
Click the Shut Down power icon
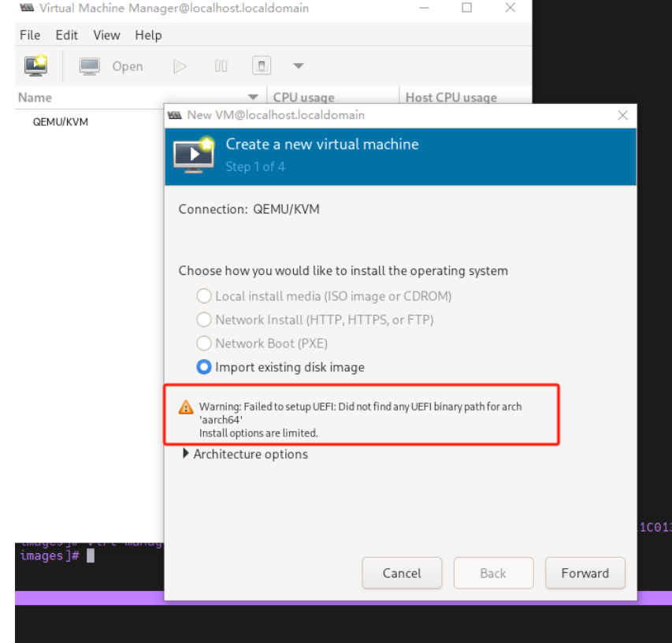pyautogui.click(x=262, y=66)
